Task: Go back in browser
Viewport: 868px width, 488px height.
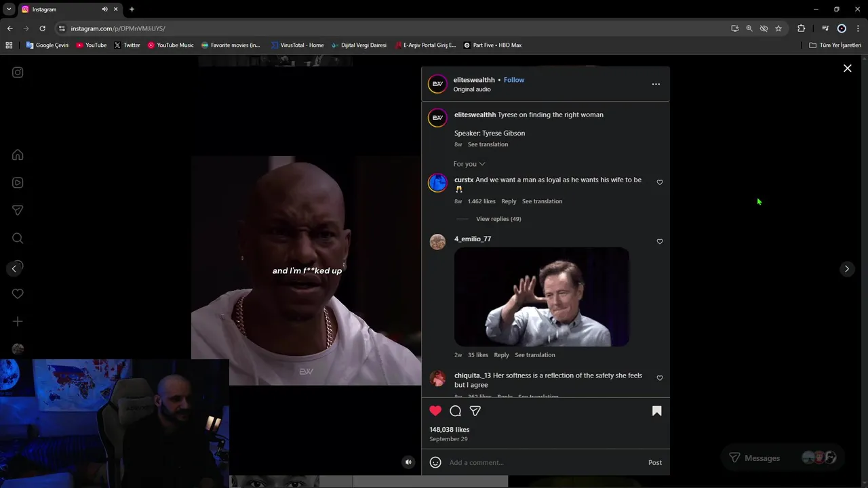Action: click(9, 28)
